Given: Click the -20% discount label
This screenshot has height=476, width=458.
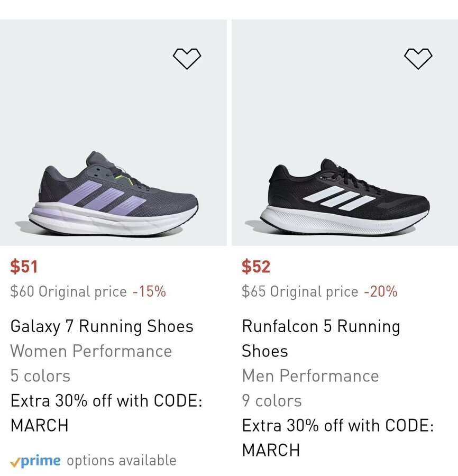Looking at the screenshot, I should (380, 291).
